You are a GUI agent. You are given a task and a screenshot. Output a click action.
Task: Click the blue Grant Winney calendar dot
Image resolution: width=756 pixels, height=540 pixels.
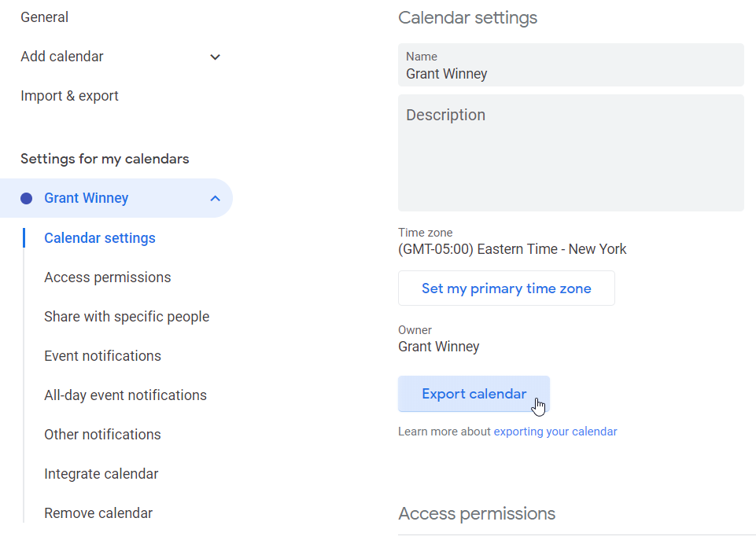[27, 198]
